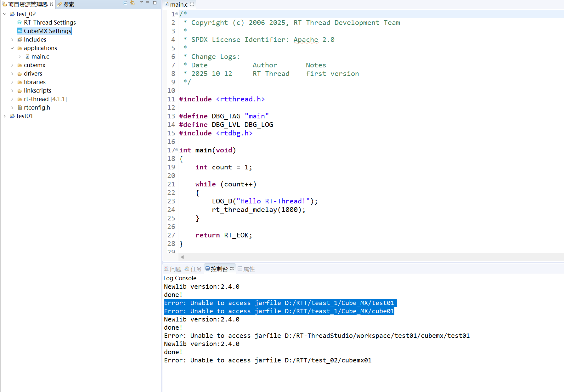The width and height of the screenshot is (564, 392).
Task: Switch to the 属性 tab
Action: click(246, 269)
